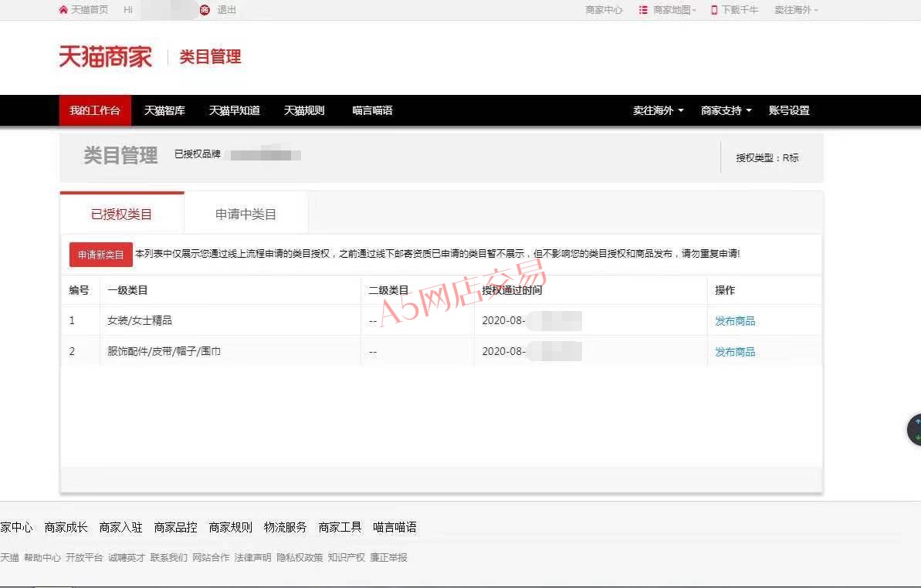The height and width of the screenshot is (588, 921).
Task: Expand the 商家支持 dropdown
Action: [726, 110]
